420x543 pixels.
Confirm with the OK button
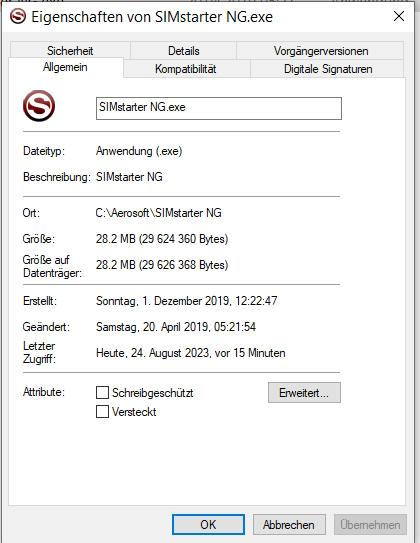208,524
